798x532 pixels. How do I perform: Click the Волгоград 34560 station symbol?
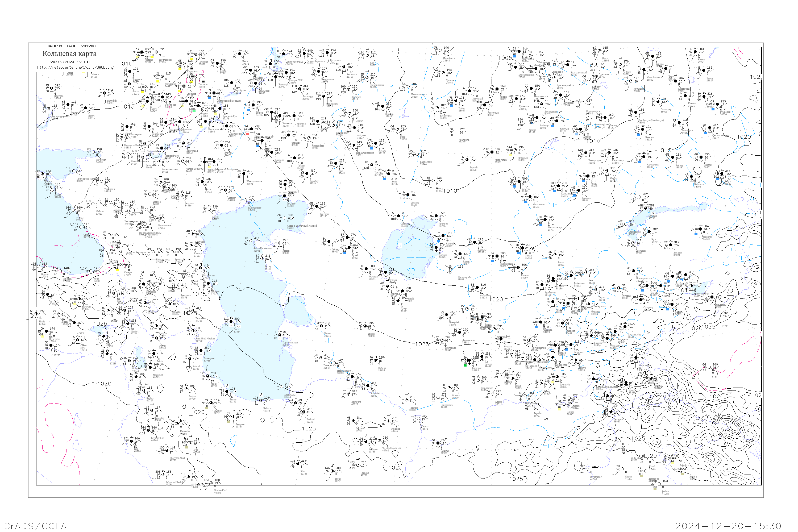[x=184, y=143]
